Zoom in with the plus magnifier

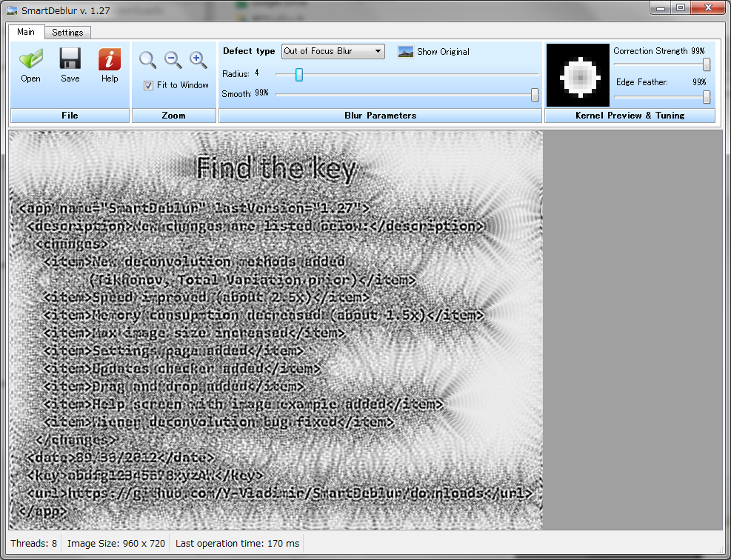[198, 59]
